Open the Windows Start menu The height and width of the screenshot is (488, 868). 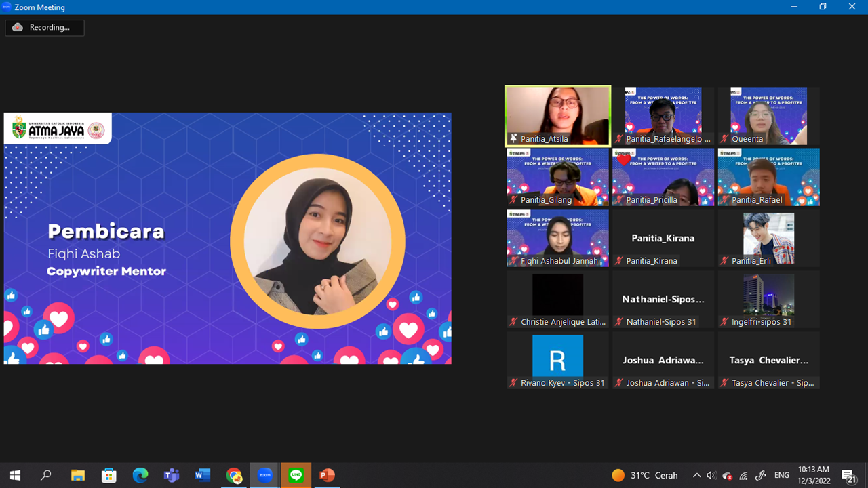[15, 475]
